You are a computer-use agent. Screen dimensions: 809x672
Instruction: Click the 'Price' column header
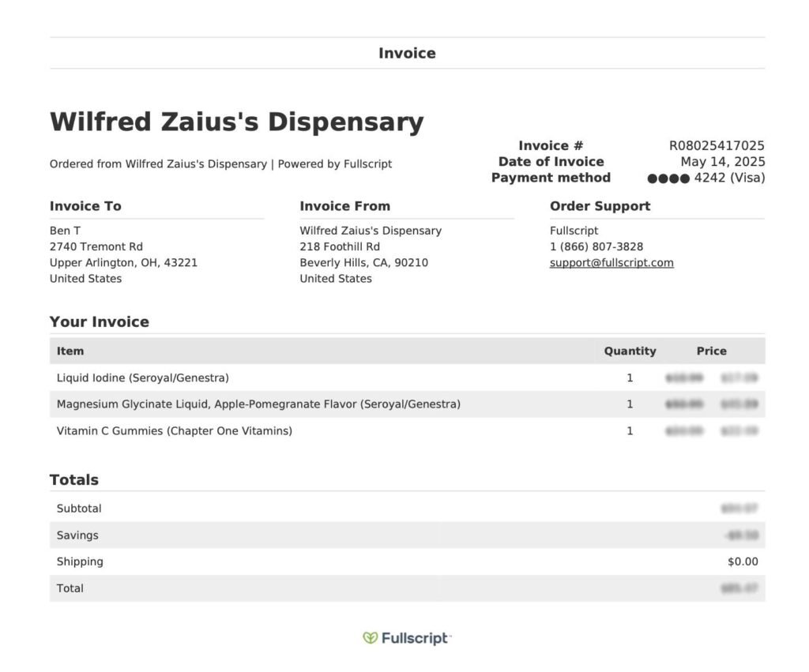coord(712,351)
